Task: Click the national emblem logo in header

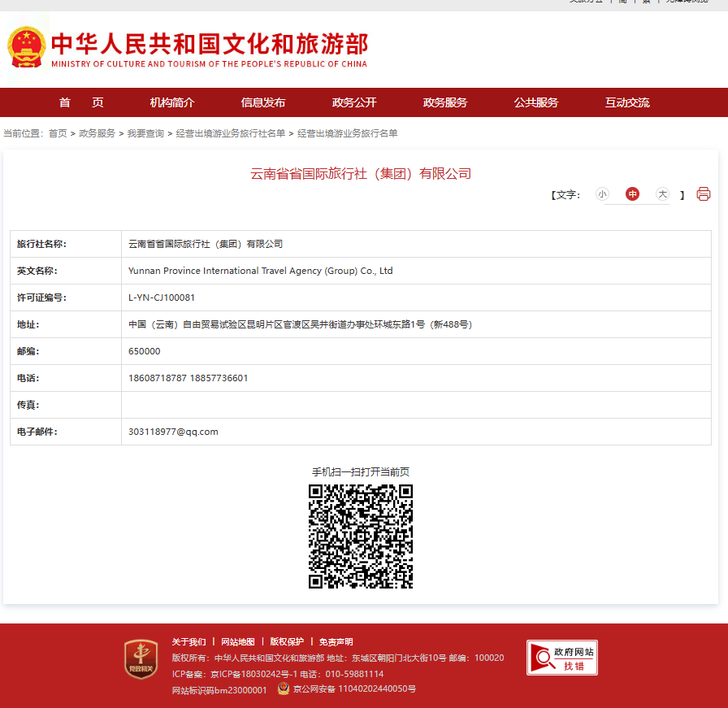Action: click(x=27, y=47)
